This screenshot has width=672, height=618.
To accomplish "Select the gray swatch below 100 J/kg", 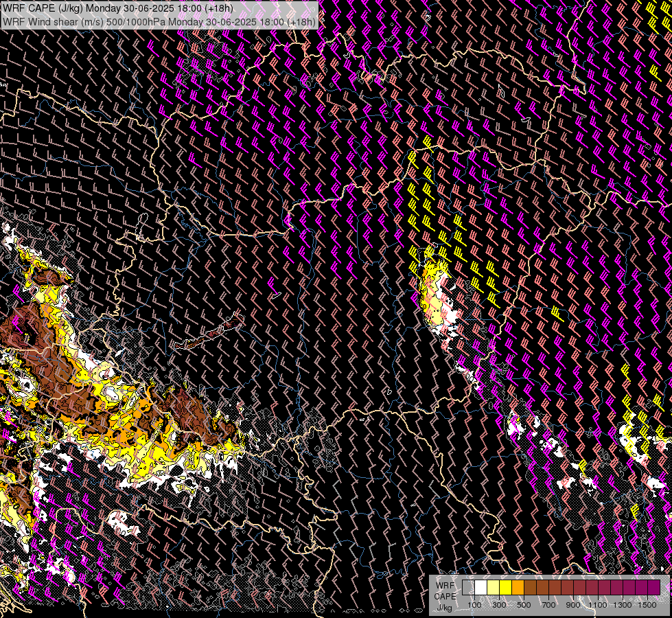I will pos(468,587).
